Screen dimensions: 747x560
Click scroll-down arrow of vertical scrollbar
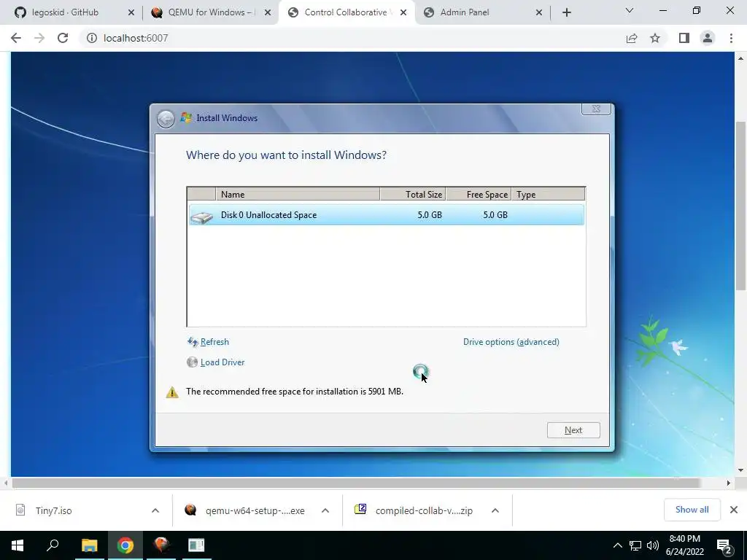pos(740,470)
